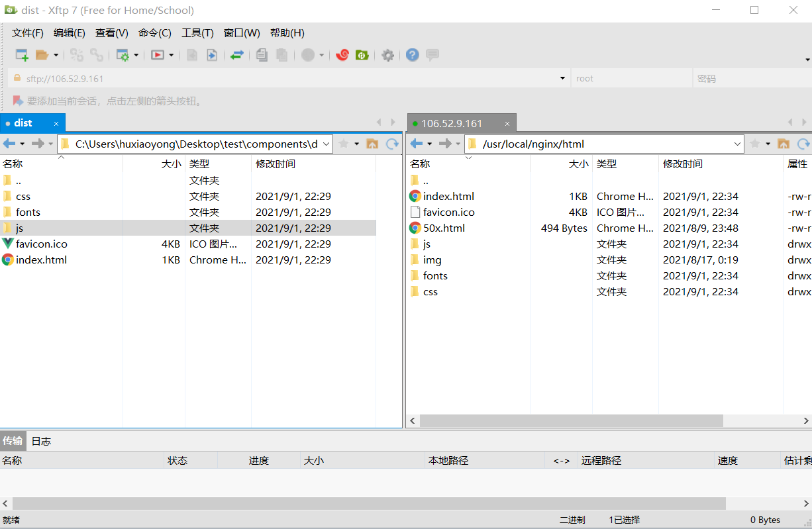Click the copy documents toolbar icon
The image size is (812, 529).
(262, 55)
